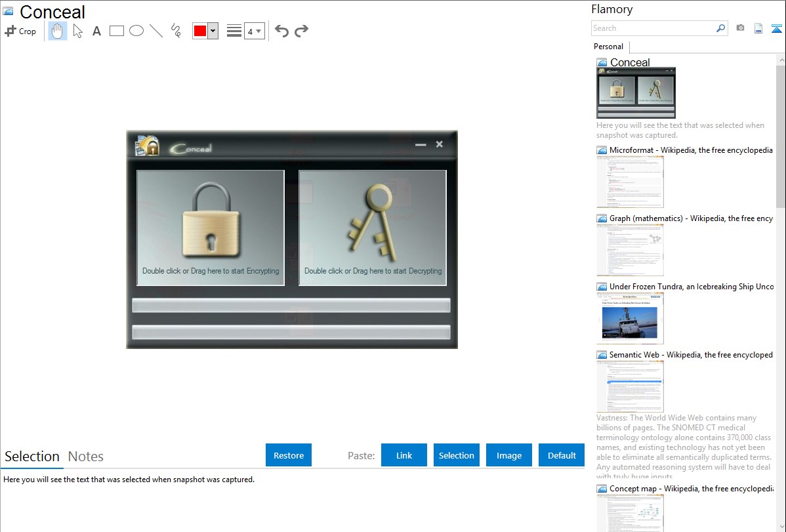This screenshot has height=532, width=786.
Task: Click the Concept map - Wikipedia title
Action: 692,488
